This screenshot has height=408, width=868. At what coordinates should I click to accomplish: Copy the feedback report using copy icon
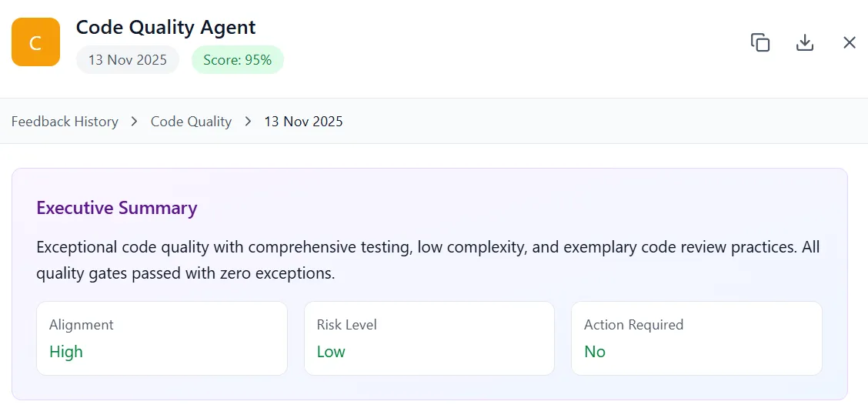click(x=760, y=42)
